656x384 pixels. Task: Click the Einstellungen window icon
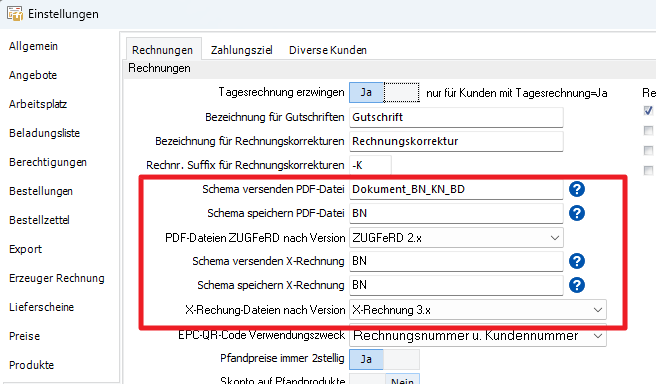15,14
